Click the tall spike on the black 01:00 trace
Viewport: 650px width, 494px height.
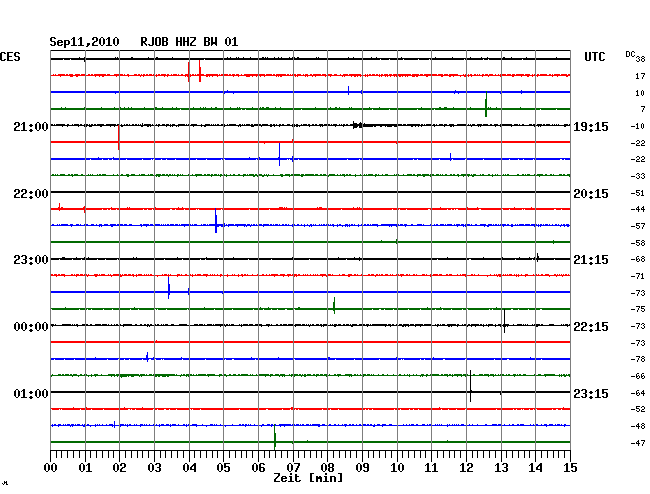[x=471, y=386]
